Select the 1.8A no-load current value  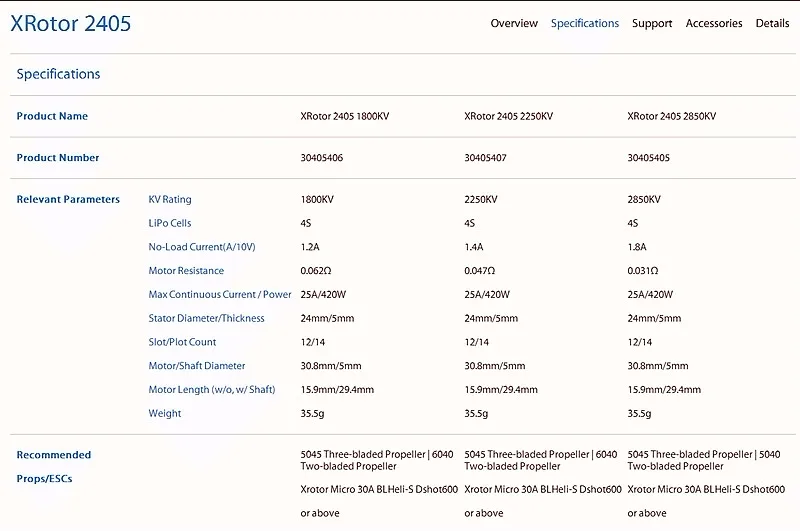pyautogui.click(x=637, y=247)
